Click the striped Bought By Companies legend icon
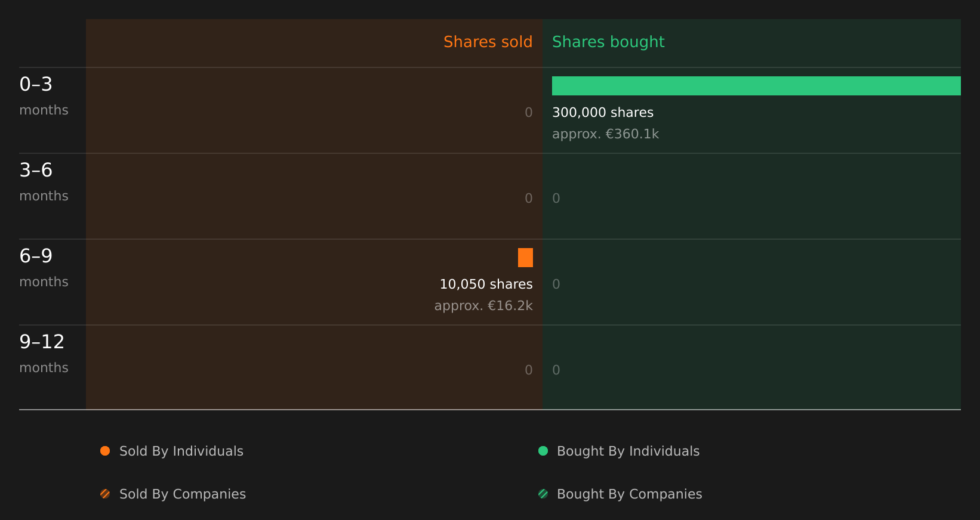Viewport: 980px width, 520px height. [543, 494]
